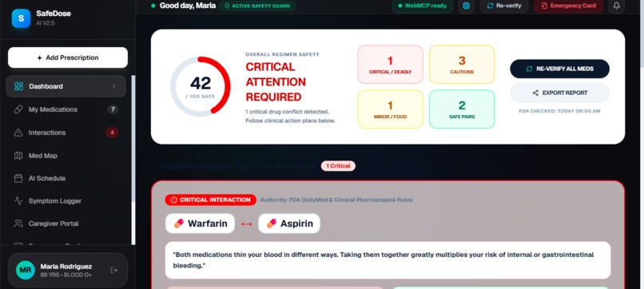
Task: Click the red Interactions badge 4
Action: pos(112,133)
